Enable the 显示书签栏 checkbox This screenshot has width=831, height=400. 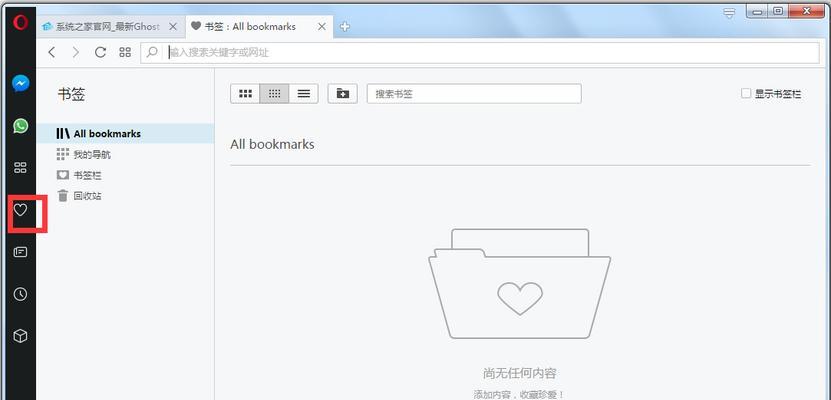[x=746, y=94]
